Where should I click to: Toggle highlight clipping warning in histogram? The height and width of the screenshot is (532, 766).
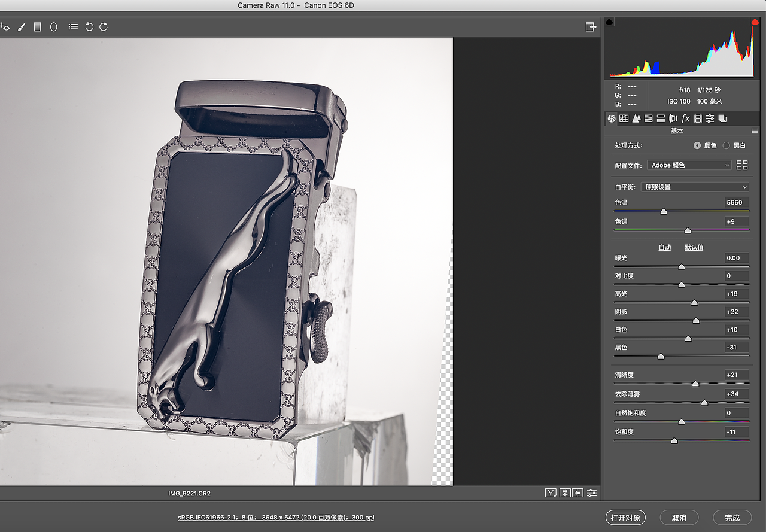[x=755, y=22]
